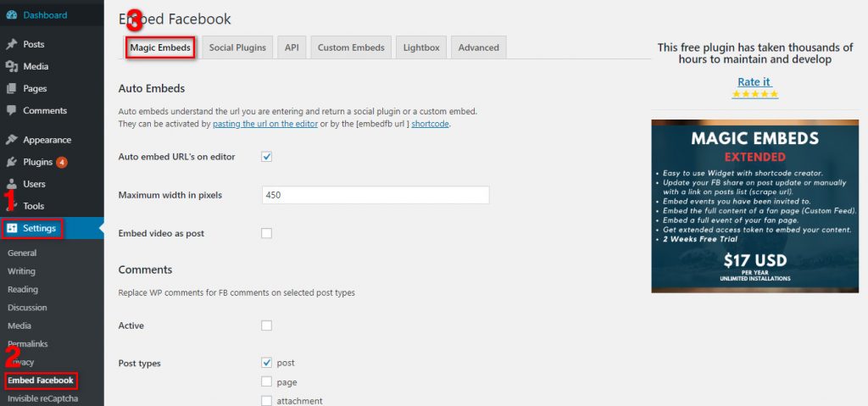Screen dimensions: 868x406
Task: Enable Embed video as post checkbox
Action: pyautogui.click(x=267, y=233)
